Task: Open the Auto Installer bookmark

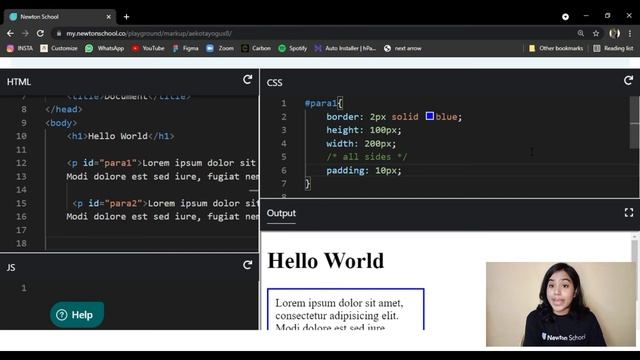Action: coord(345,48)
